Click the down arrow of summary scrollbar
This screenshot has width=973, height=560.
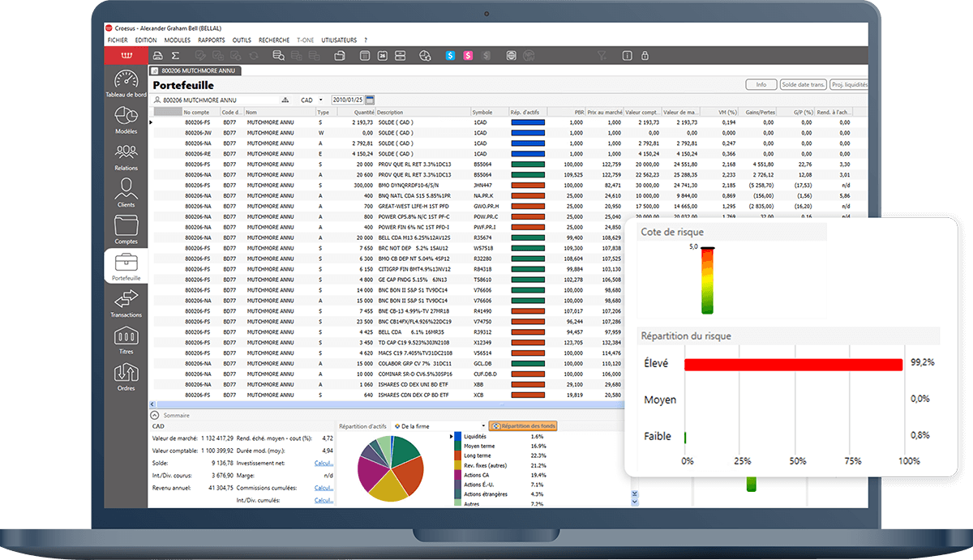635,502
